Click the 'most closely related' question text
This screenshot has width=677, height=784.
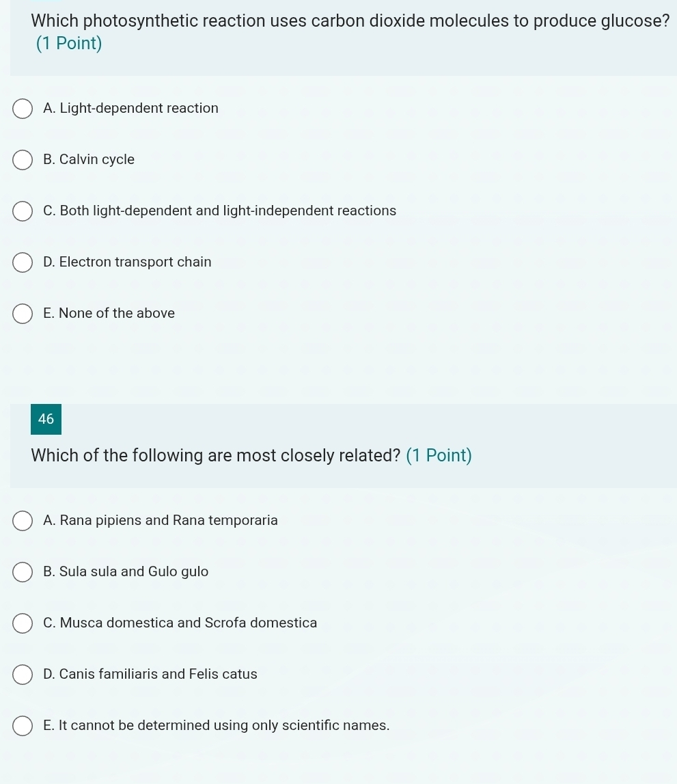pos(216,455)
